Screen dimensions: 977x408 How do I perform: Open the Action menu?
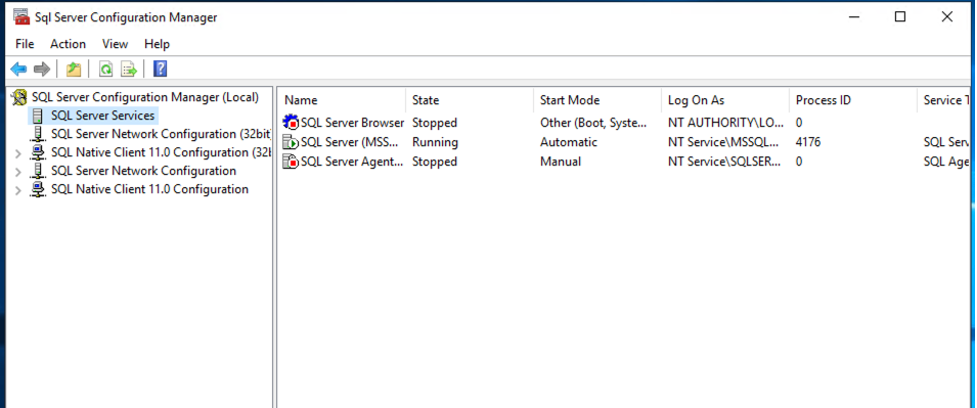[x=68, y=44]
